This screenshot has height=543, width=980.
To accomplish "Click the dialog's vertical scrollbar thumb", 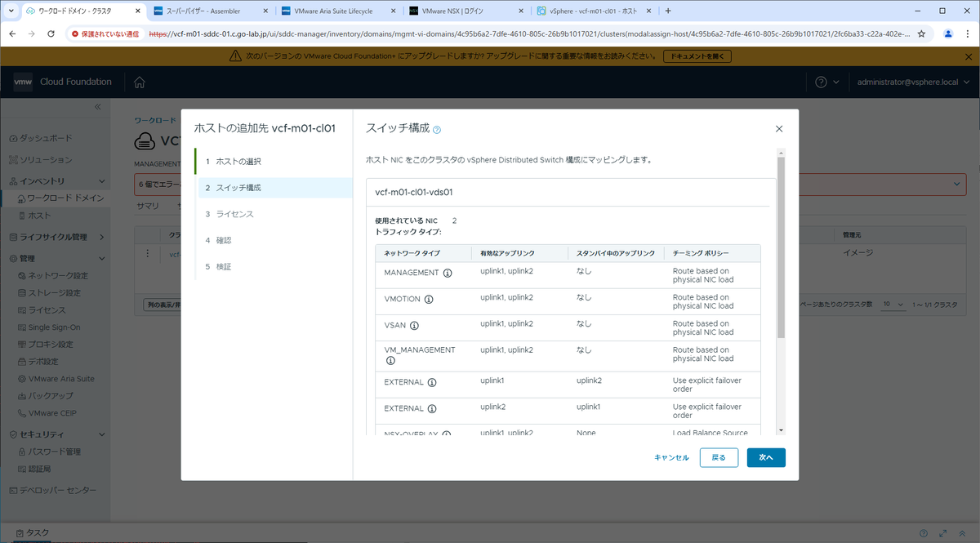I will coord(781,247).
